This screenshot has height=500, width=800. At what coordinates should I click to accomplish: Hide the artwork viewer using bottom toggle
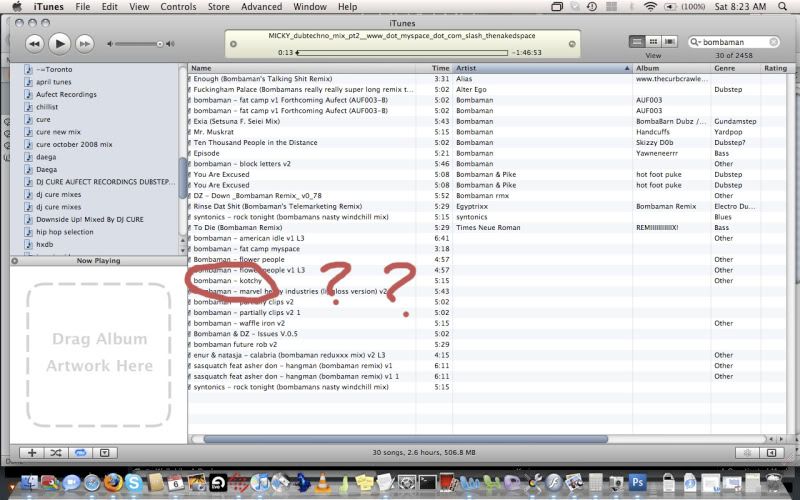[105, 453]
